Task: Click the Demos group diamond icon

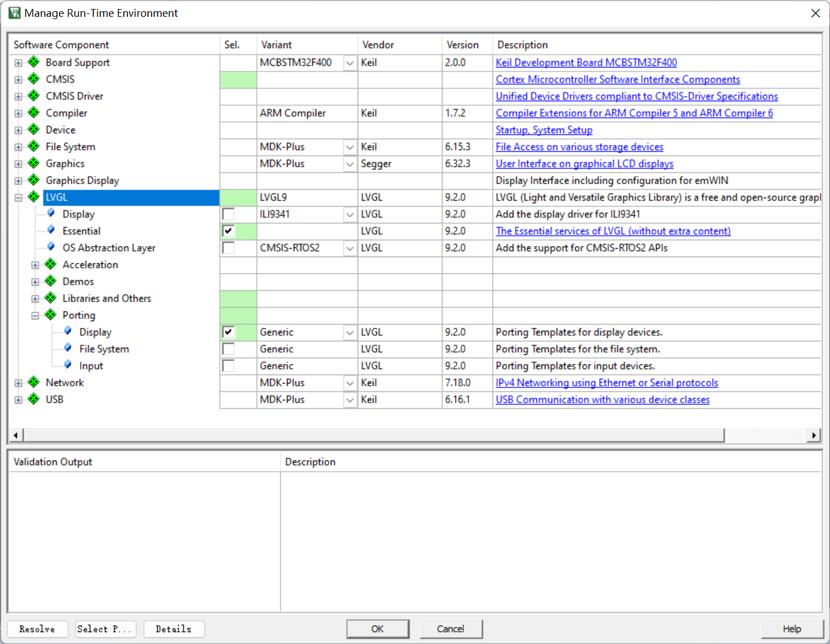Action: pos(51,281)
